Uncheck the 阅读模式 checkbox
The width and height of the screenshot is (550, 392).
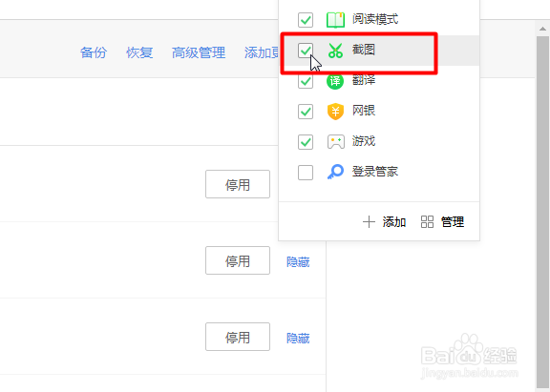coord(306,20)
